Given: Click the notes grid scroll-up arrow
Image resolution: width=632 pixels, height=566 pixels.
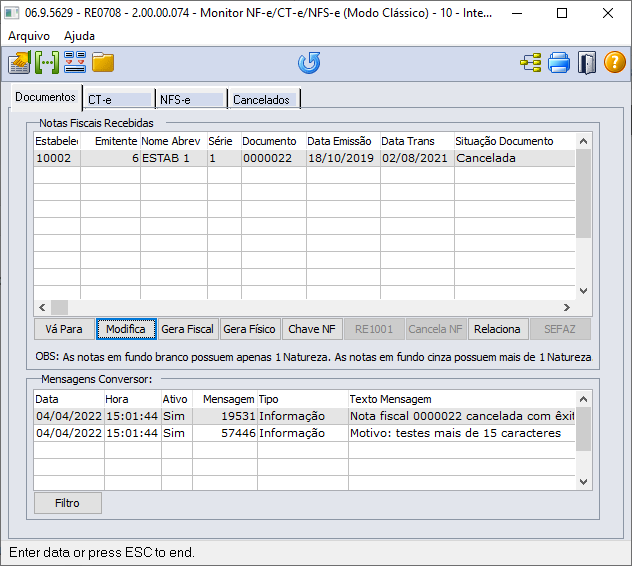Looking at the screenshot, I should pyautogui.click(x=583, y=141).
